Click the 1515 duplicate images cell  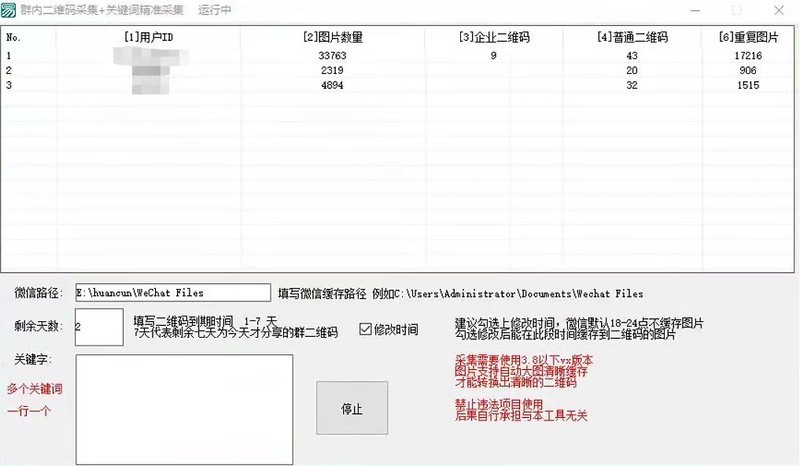tap(747, 86)
